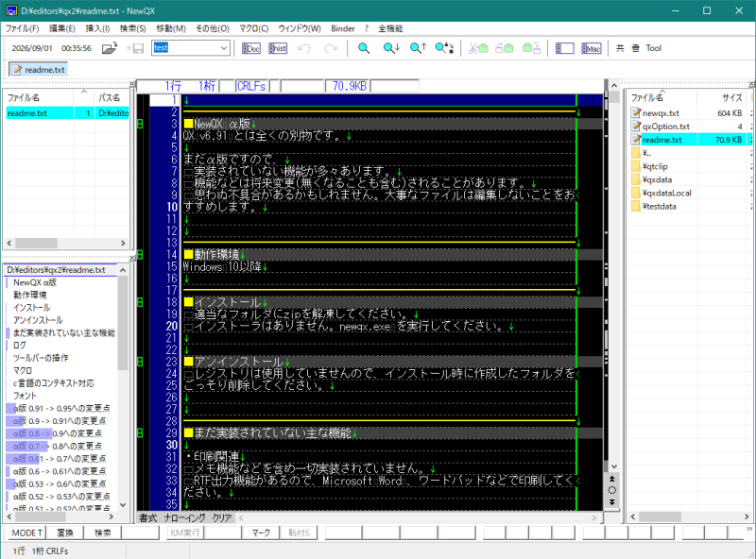Click fold marker beside まだ実装されていない主な機能 heading

[x=140, y=433]
